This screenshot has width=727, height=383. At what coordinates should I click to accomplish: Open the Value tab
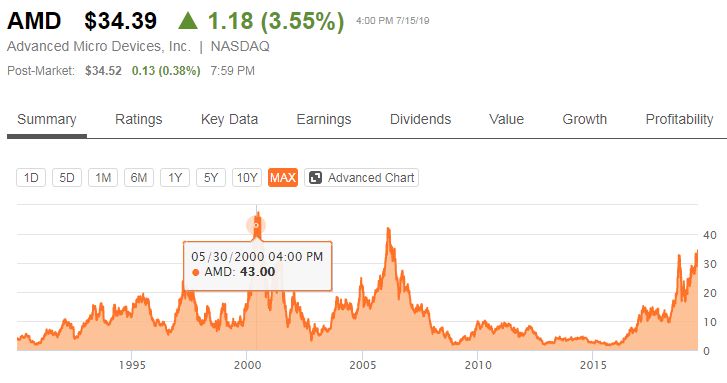click(x=506, y=120)
